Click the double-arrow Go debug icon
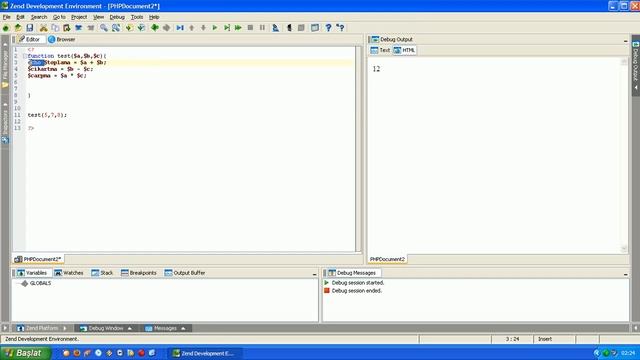 coord(238,28)
